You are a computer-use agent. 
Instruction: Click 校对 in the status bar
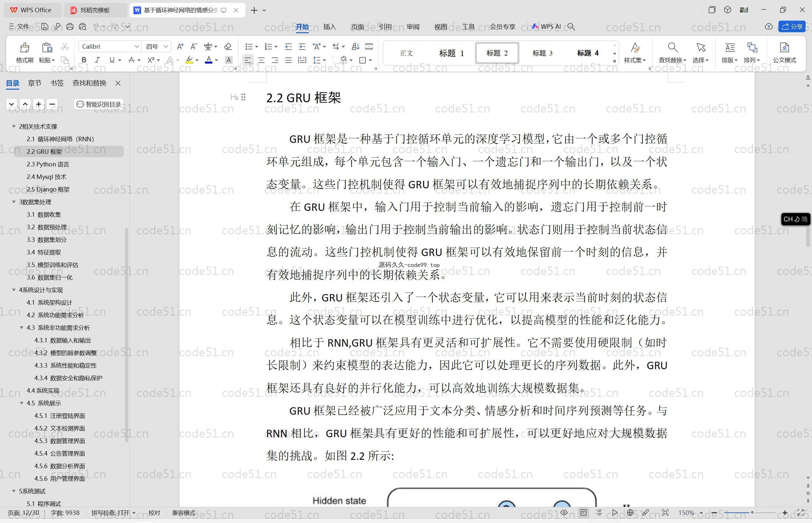tap(154, 512)
